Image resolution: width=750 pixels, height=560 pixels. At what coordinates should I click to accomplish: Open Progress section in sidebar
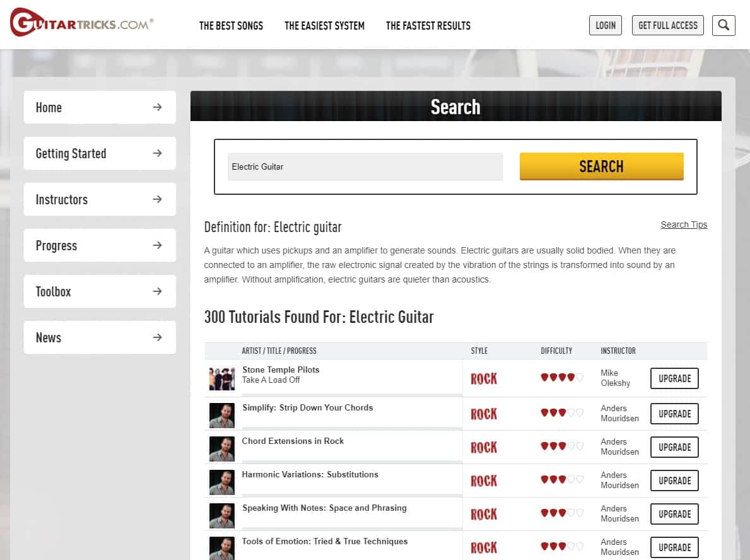point(100,245)
